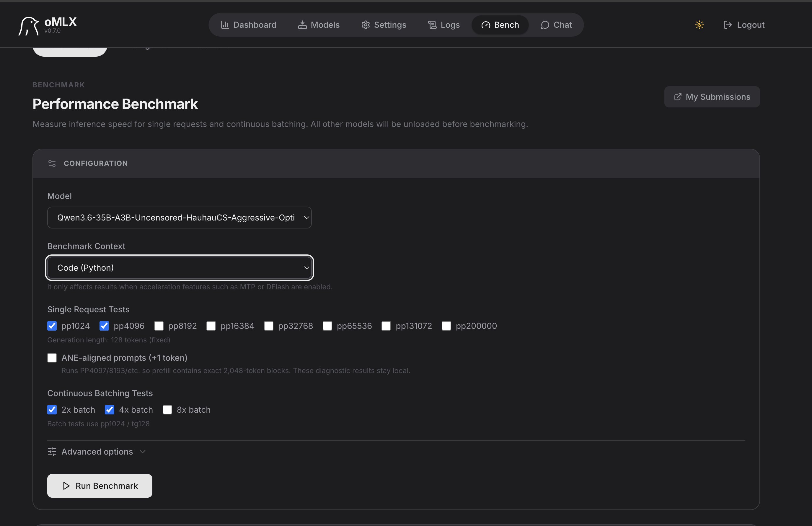Screen dimensions: 812x526
Task: Enable the pp131072 test
Action: pos(386,326)
